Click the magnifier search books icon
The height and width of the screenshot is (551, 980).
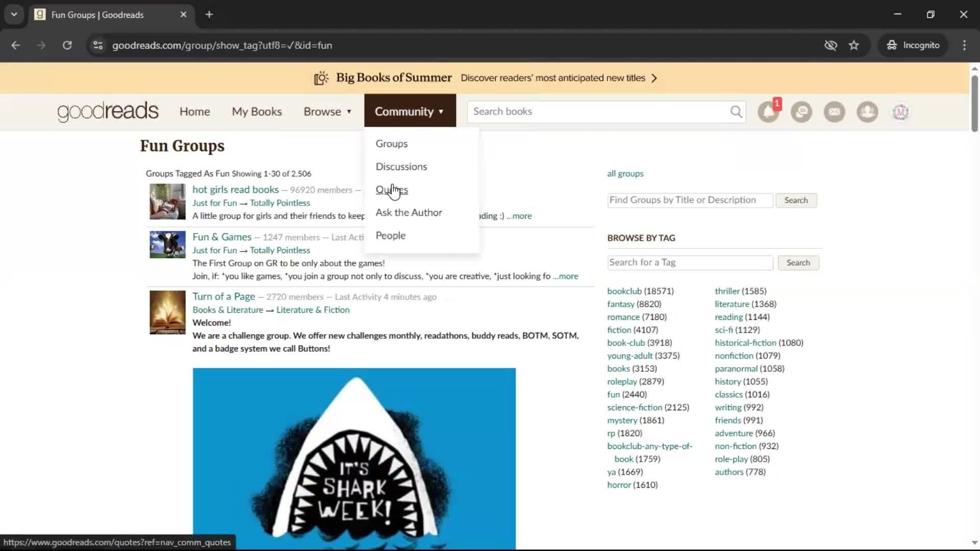click(736, 112)
